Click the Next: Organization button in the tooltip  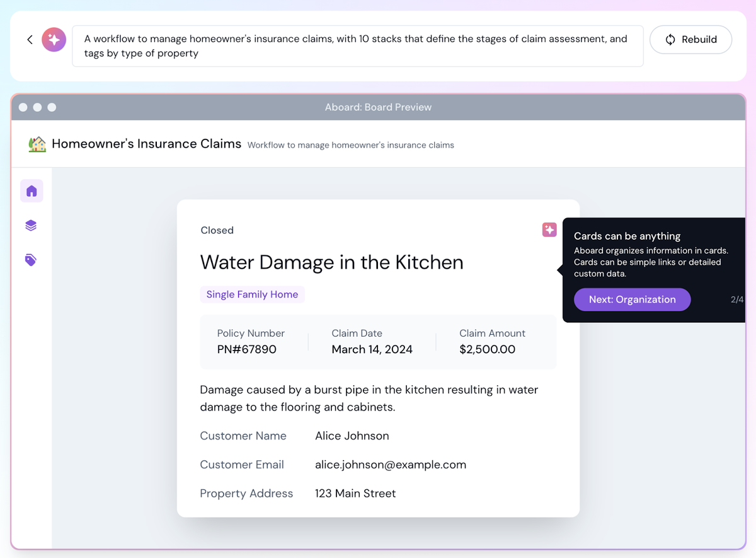(632, 299)
